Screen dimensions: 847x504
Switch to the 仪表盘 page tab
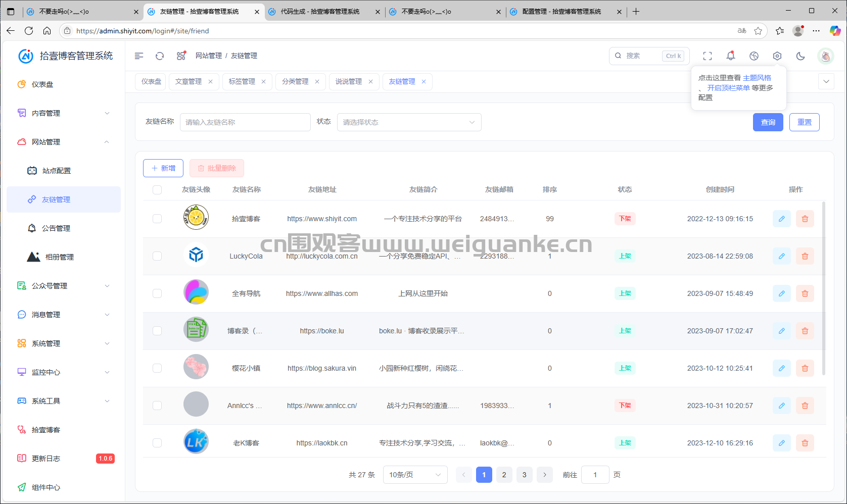(x=151, y=81)
